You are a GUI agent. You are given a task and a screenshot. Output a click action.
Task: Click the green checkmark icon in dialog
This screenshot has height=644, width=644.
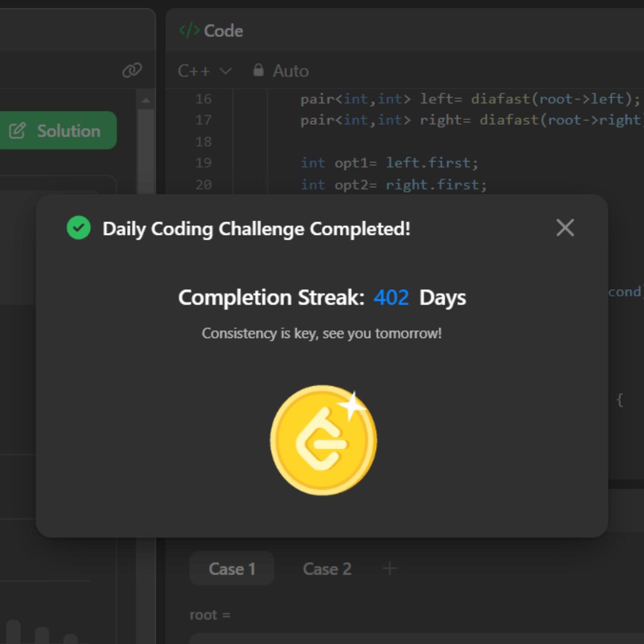(79, 228)
